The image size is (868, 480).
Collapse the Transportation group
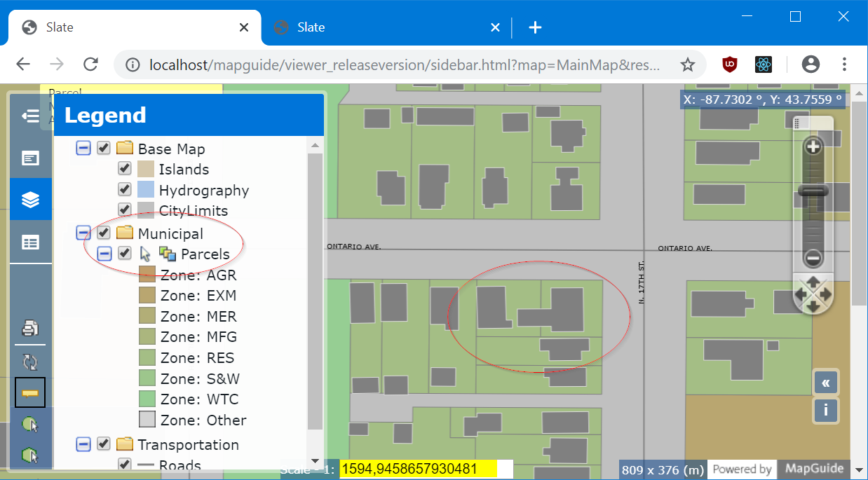[83, 444]
